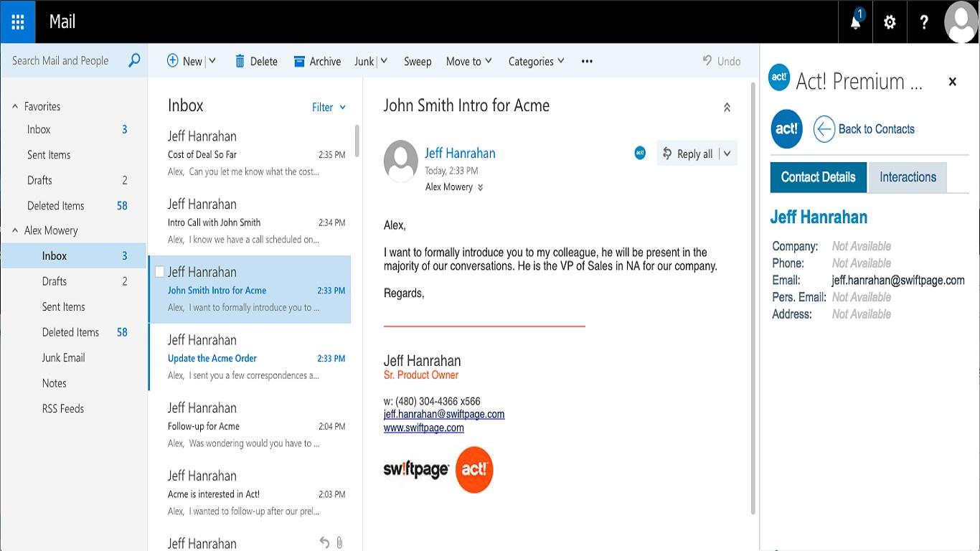This screenshot has width=980, height=551.
Task: Open the Filter dropdown
Action: (x=329, y=108)
